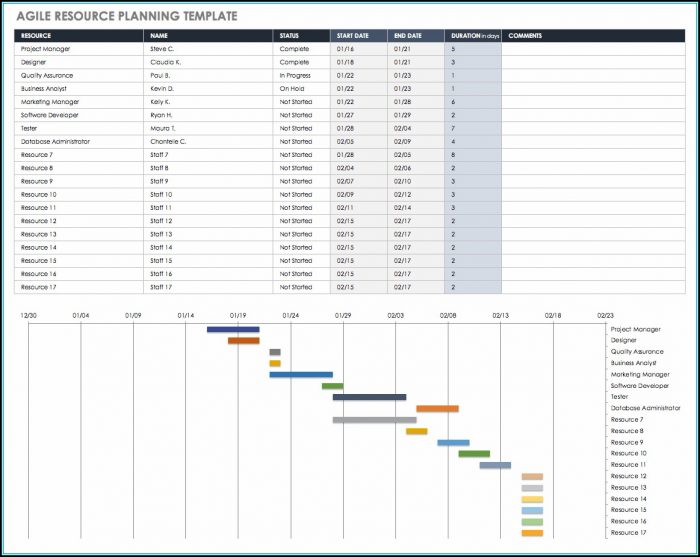The width and height of the screenshot is (700, 557).
Task: Click the Resource 14 Gantt bar
Action: pyautogui.click(x=532, y=499)
